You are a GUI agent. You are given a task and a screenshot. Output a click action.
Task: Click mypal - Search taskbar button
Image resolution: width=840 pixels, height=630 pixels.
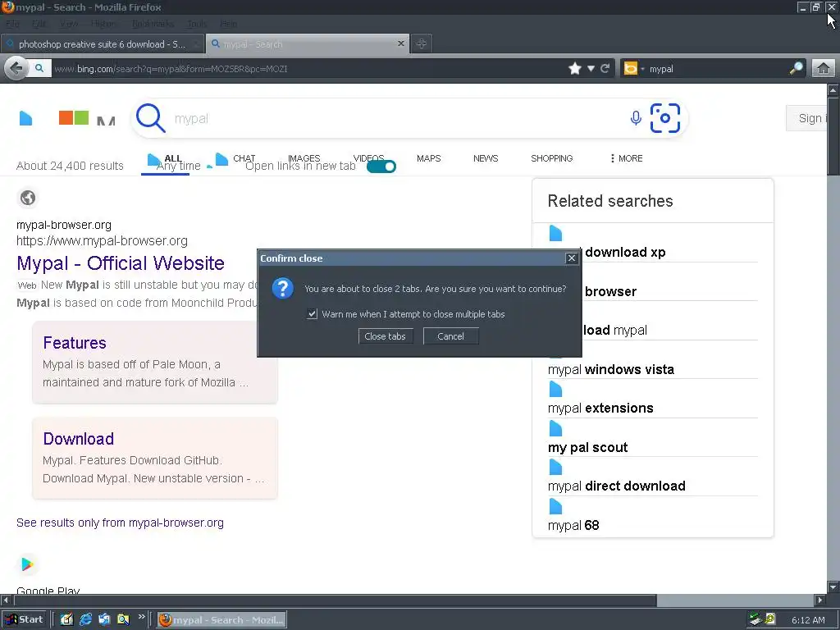pos(221,620)
